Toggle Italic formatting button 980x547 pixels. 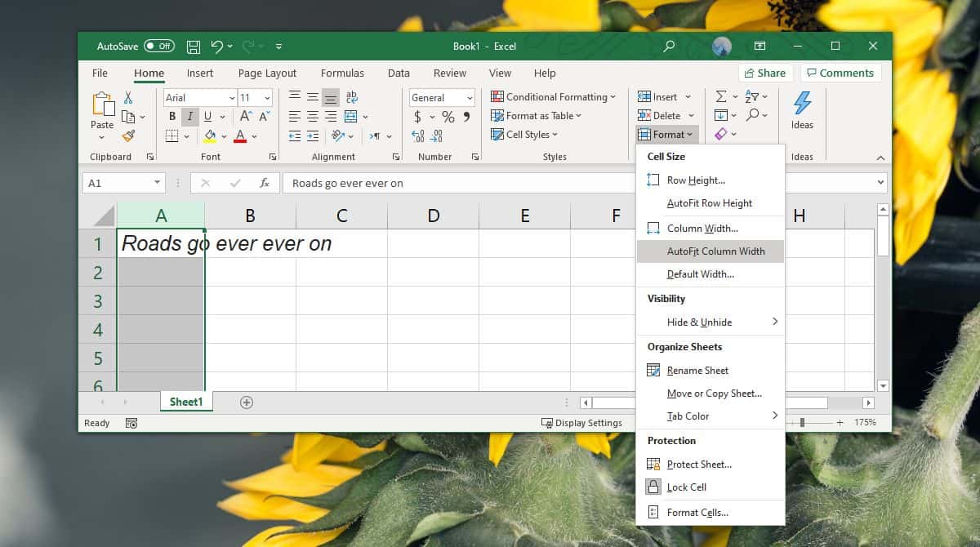pyautogui.click(x=189, y=116)
